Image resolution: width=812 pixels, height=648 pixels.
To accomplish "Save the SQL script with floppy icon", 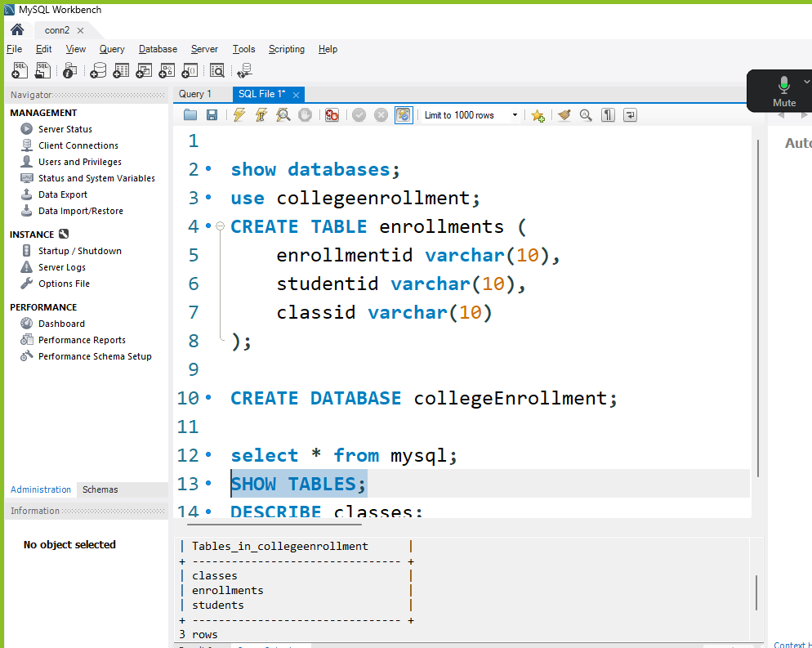I will point(212,115).
